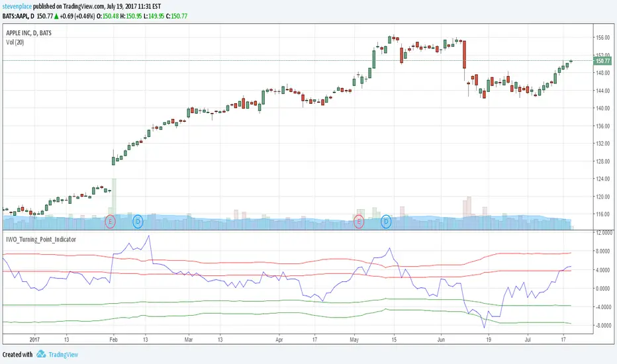Click the 156.00 price axis label
This screenshot has height=364, width=617.
[603, 38]
